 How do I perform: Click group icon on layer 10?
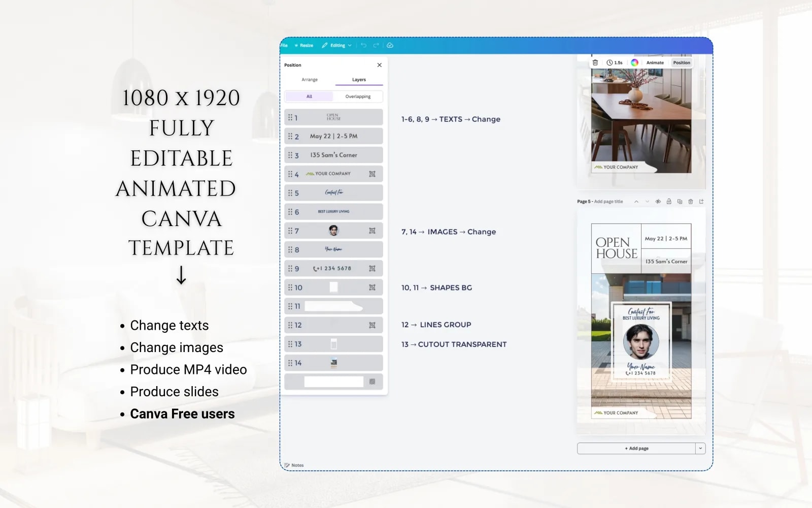point(372,288)
